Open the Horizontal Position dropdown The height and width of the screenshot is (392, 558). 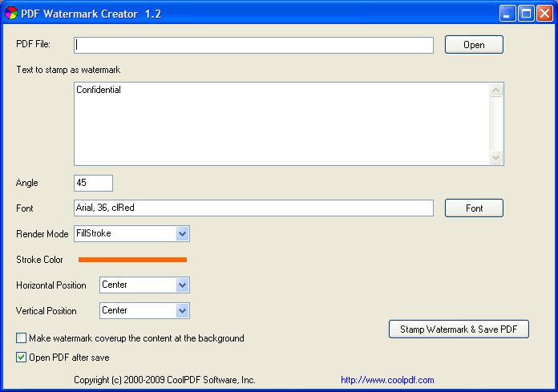coord(182,285)
